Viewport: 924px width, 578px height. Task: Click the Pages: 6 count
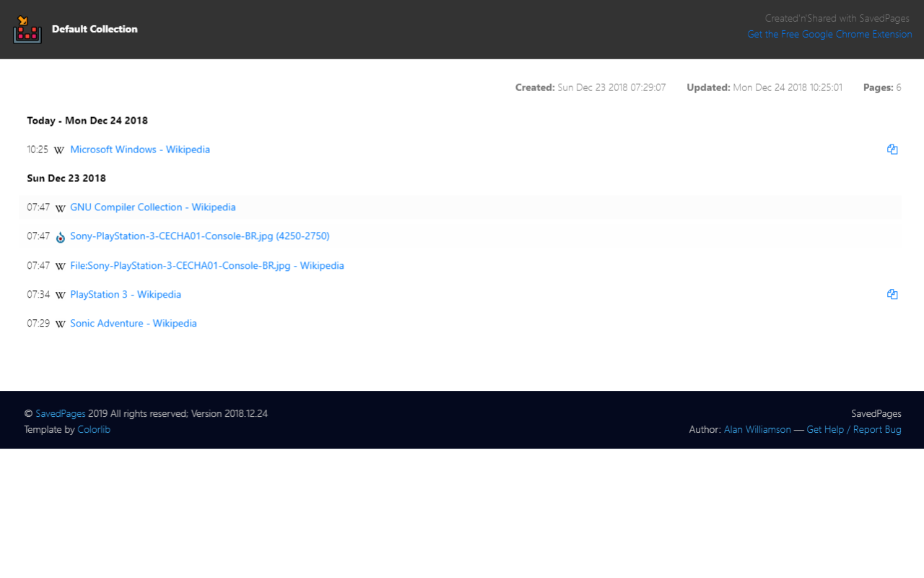pos(882,87)
